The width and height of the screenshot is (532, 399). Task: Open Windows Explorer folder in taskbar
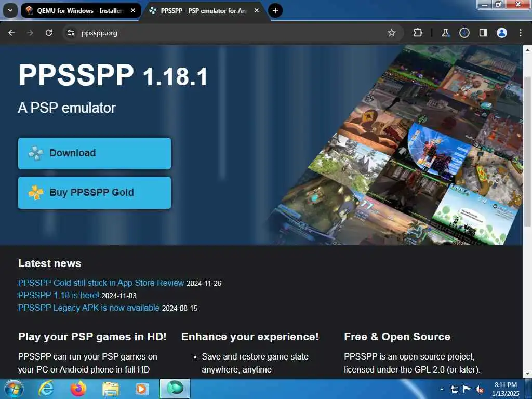111,389
